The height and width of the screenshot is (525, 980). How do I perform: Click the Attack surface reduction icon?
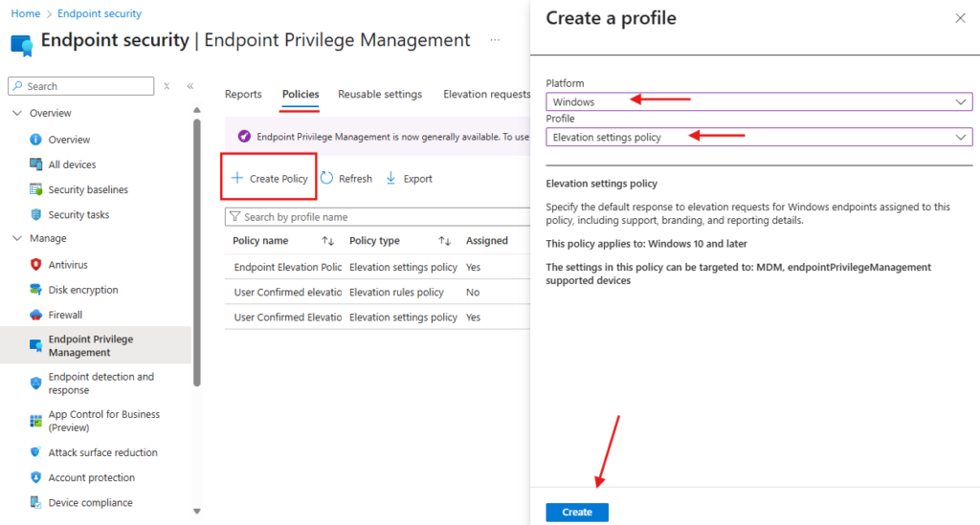pyautogui.click(x=35, y=452)
